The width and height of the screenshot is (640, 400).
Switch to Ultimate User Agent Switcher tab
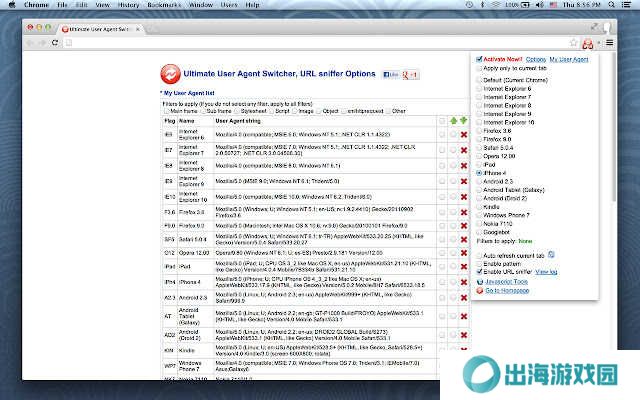(x=100, y=29)
